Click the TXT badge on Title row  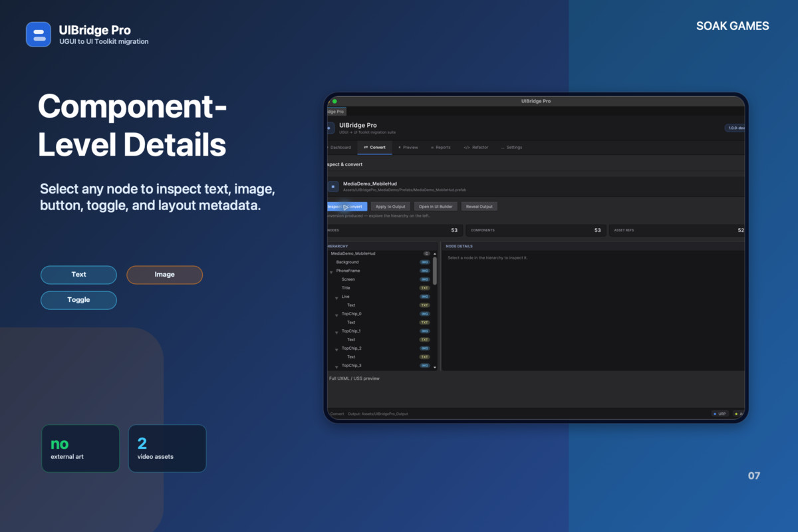[424, 288]
